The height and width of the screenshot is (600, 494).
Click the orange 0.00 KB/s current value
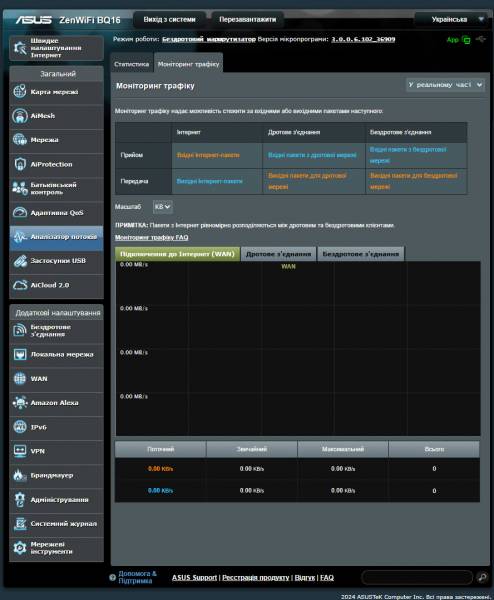coord(160,469)
